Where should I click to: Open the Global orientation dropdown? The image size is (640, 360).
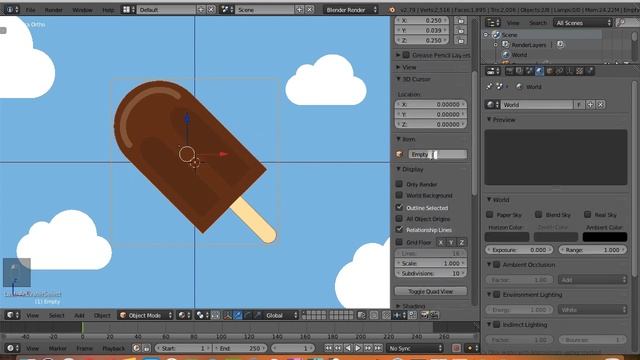coord(281,315)
